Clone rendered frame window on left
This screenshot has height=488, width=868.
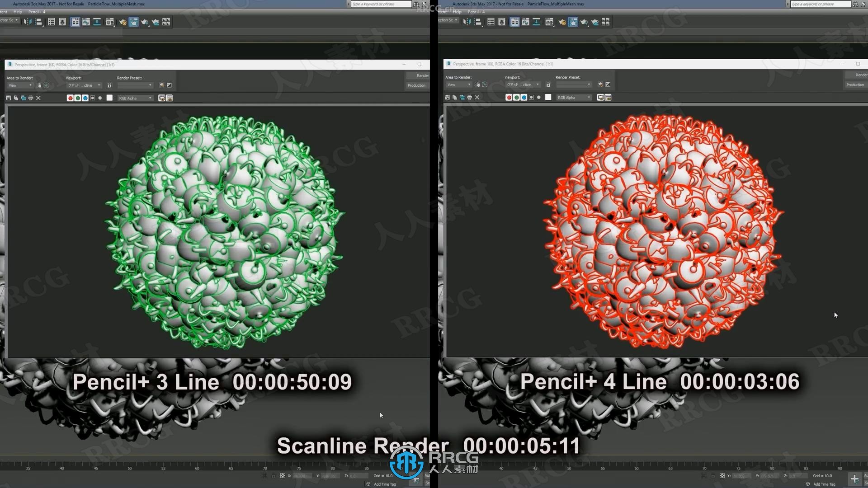23,98
